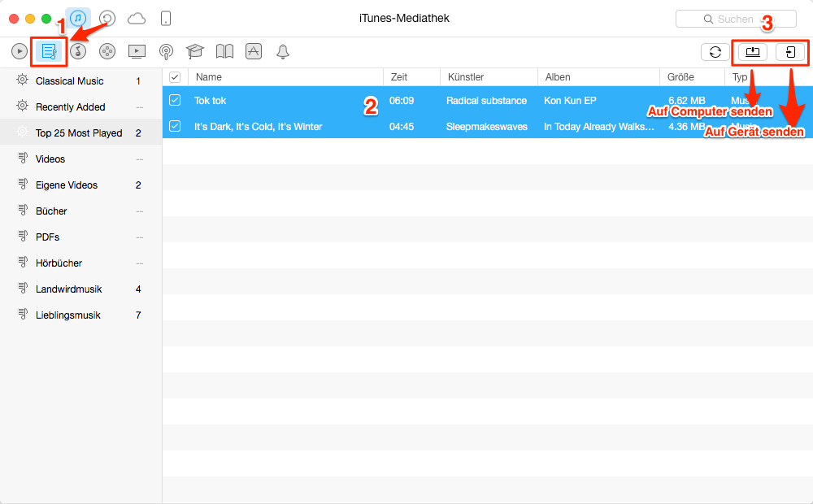Select the Music note category icon
Screen dimensions: 813x504
(x=78, y=51)
